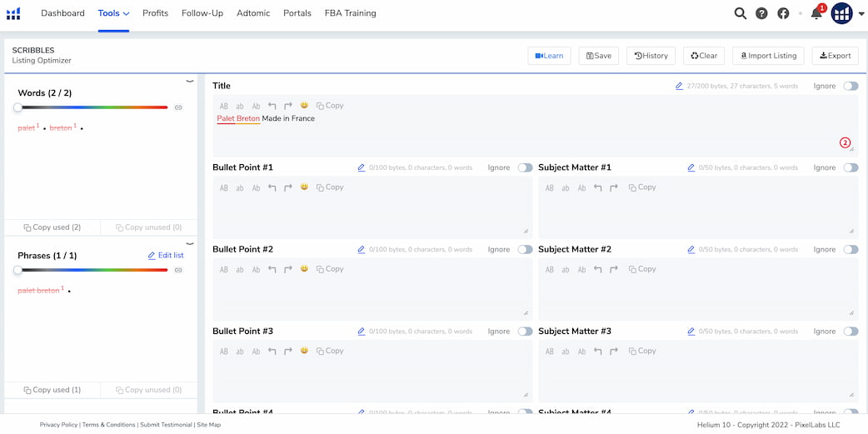
Task: Insert emoji in the Title toolbar
Action: point(304,105)
